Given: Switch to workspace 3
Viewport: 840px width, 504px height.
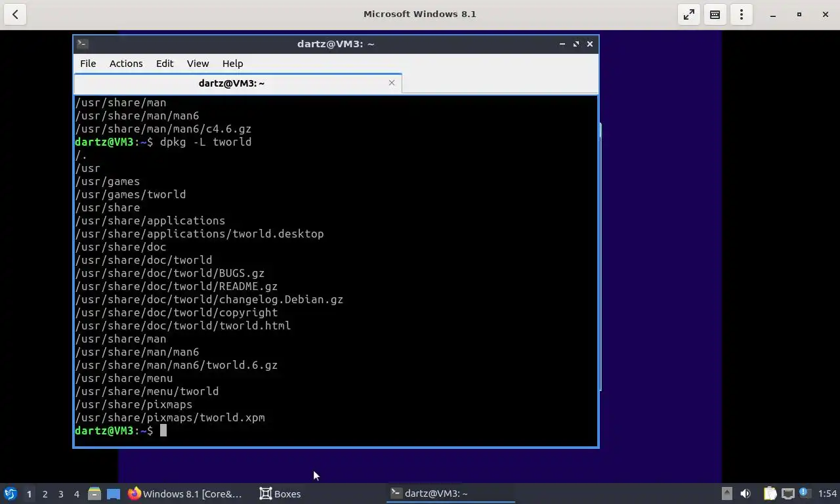Looking at the screenshot, I should coord(60,493).
